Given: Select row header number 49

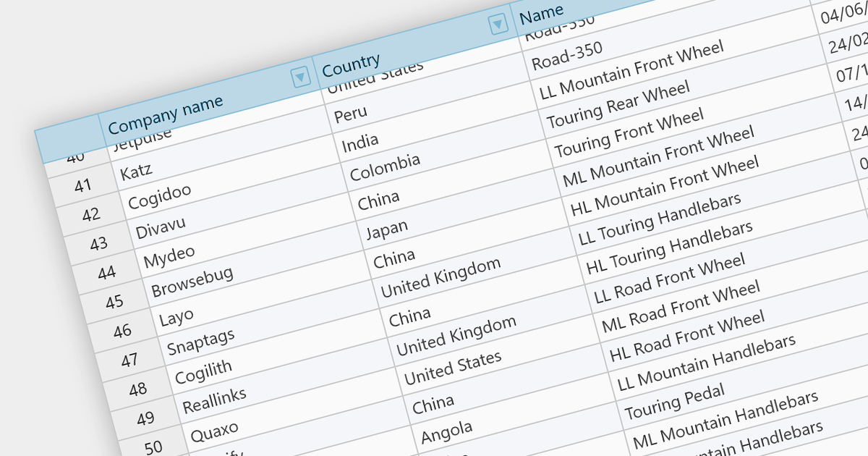Looking at the screenshot, I should click(x=145, y=418).
